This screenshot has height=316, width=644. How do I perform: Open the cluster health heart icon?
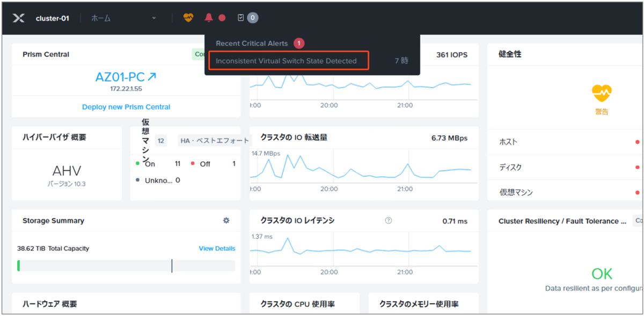[188, 18]
